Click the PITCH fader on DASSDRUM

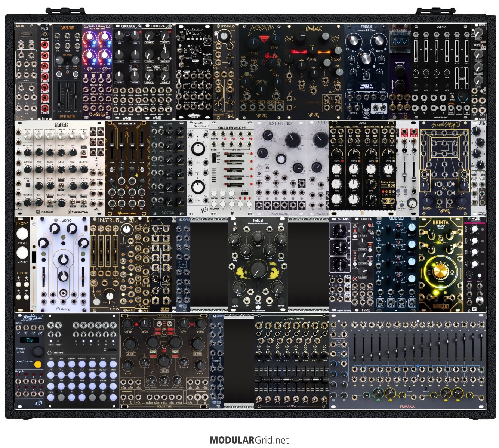click(59, 95)
